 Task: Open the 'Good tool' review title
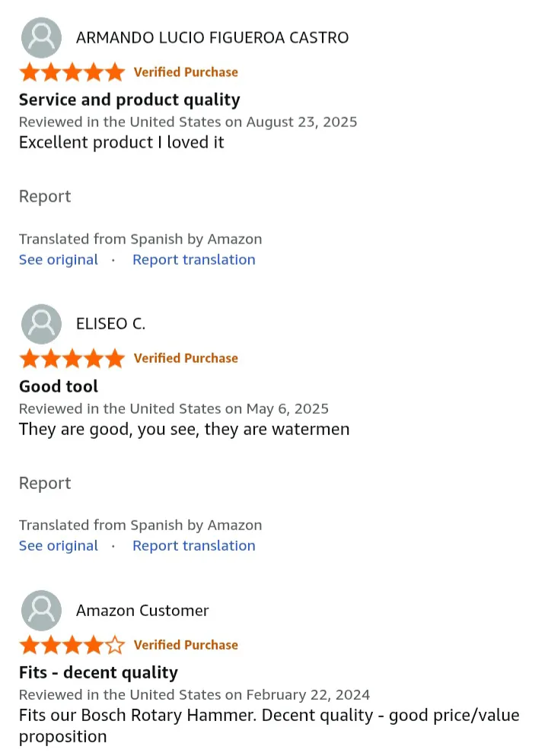[x=59, y=386]
